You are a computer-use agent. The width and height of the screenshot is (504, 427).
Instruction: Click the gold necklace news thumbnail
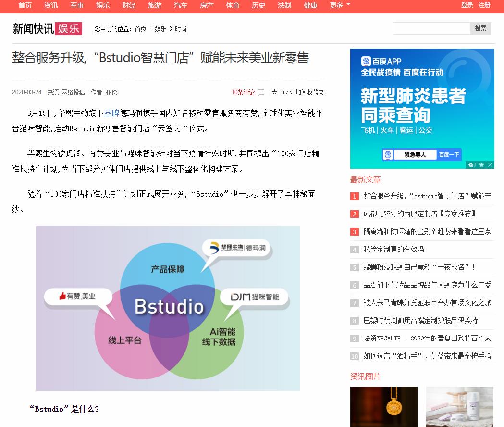[x=384, y=407]
